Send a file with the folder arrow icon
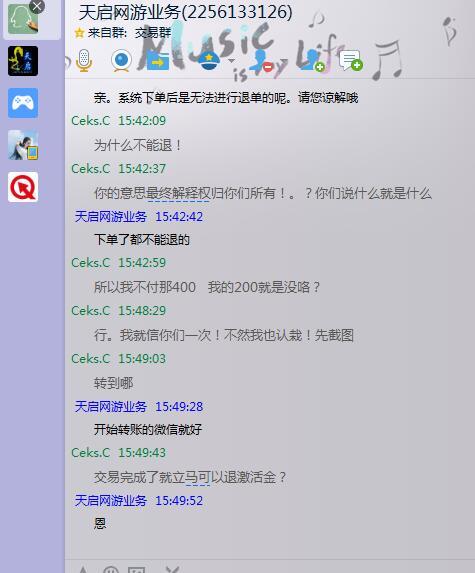 coord(158,61)
